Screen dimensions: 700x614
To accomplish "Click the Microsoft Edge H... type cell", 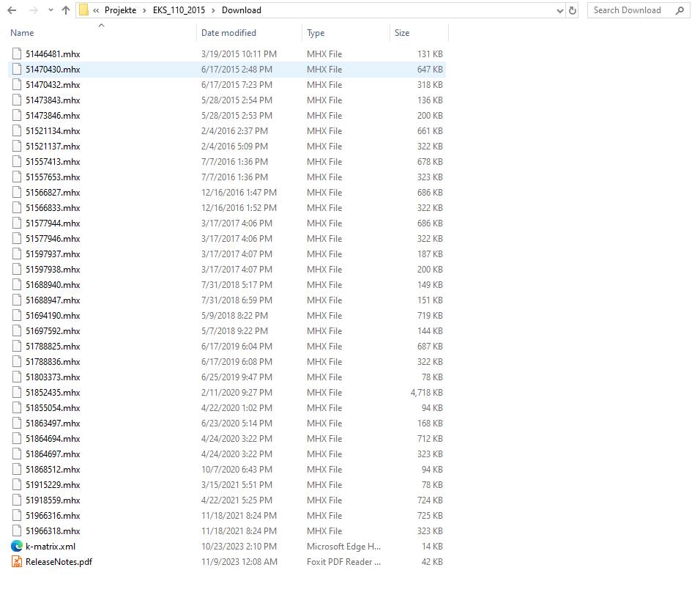I will click(343, 547).
